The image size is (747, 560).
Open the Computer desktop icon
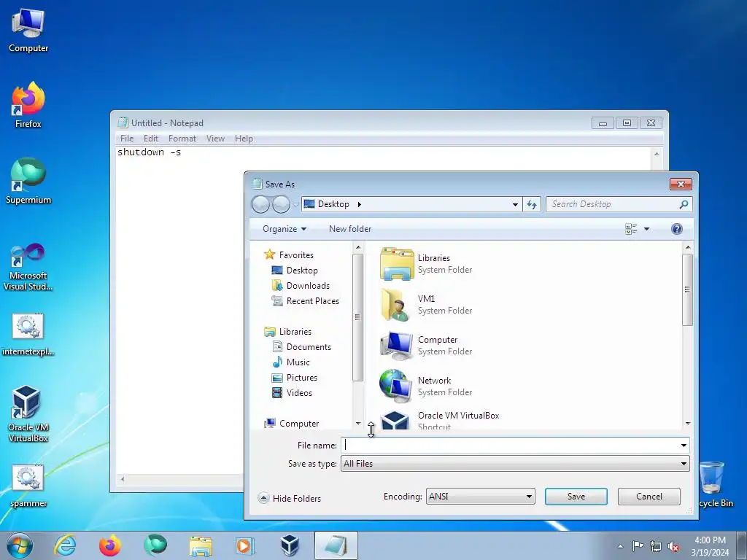pos(28,31)
